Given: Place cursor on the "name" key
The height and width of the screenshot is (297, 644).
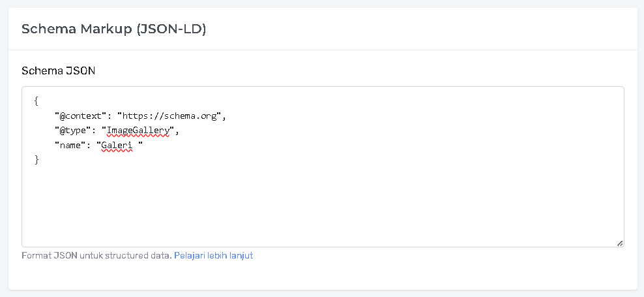Looking at the screenshot, I should (70, 145).
